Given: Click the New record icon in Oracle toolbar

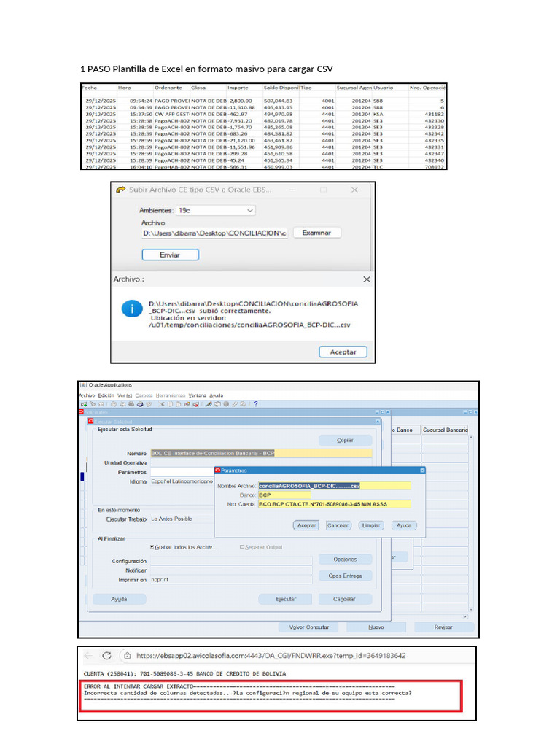Looking at the screenshot, I should [84, 404].
